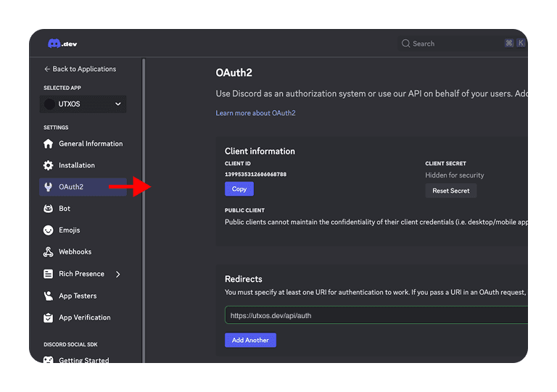Click the search magnifier icon
This screenshot has height=392, width=557.
406,43
